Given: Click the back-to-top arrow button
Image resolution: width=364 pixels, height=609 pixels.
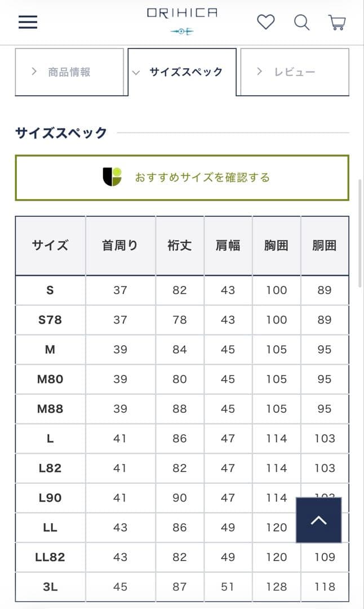Looking at the screenshot, I should coord(318,520).
